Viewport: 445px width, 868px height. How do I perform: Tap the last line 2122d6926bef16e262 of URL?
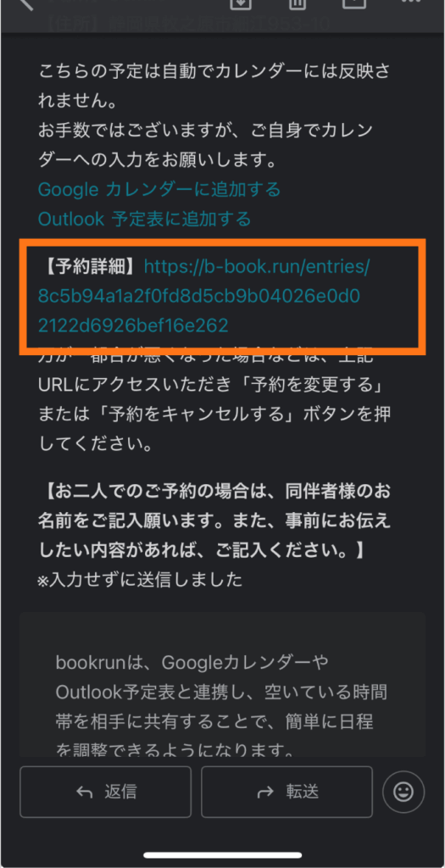(133, 325)
